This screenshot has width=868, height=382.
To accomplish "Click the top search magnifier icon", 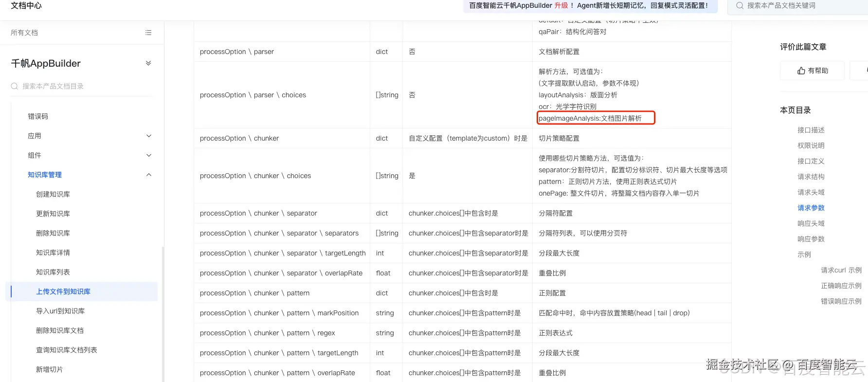I will coord(740,6).
